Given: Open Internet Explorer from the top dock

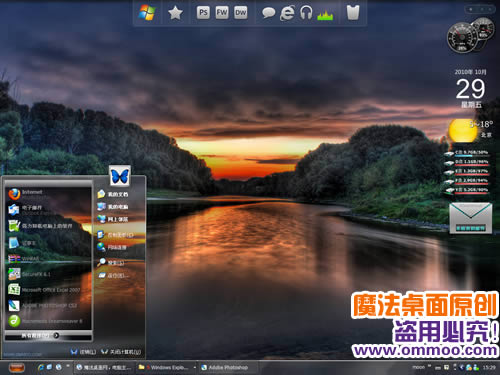Looking at the screenshot, I should [287, 13].
